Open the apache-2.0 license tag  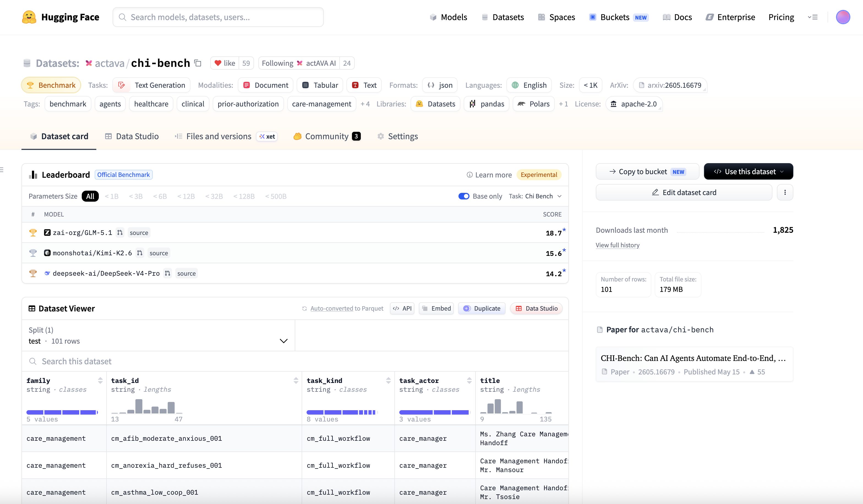tap(634, 104)
